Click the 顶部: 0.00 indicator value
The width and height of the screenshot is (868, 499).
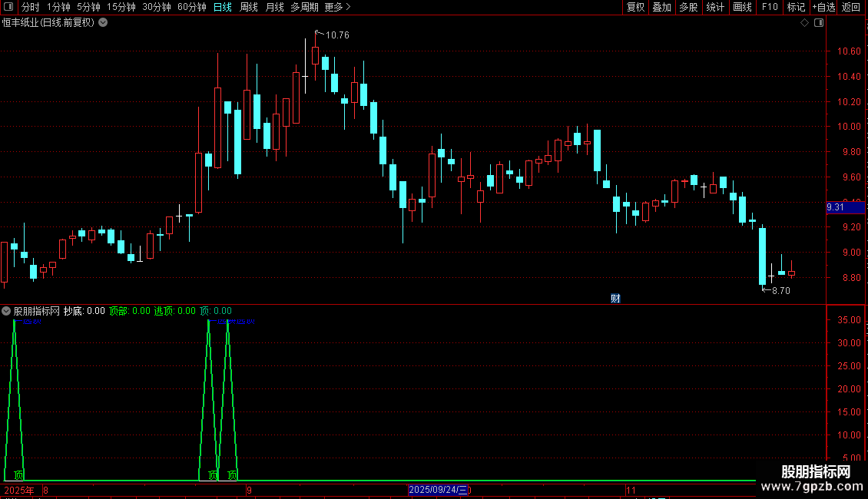(x=130, y=311)
